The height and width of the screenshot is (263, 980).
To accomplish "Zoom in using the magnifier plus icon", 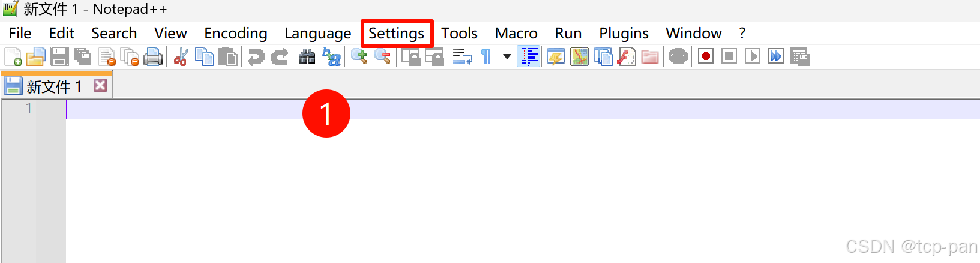I will point(359,57).
